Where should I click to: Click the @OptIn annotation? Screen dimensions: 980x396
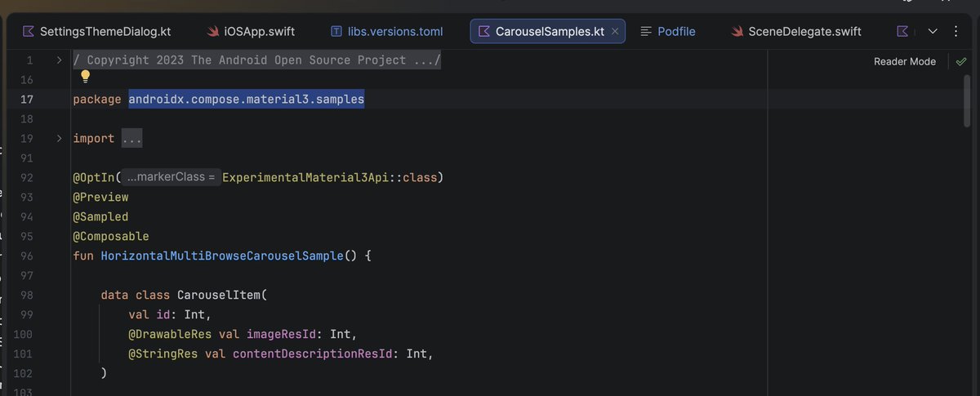(93, 177)
